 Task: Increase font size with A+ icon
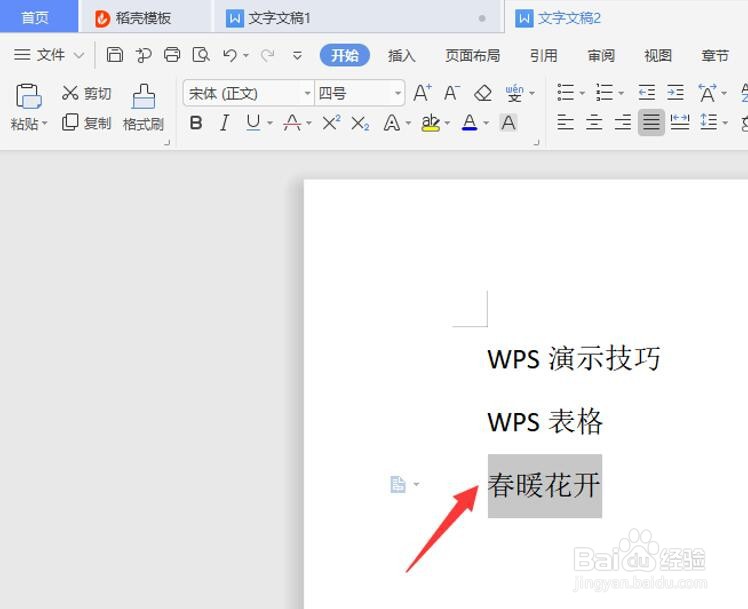[422, 92]
